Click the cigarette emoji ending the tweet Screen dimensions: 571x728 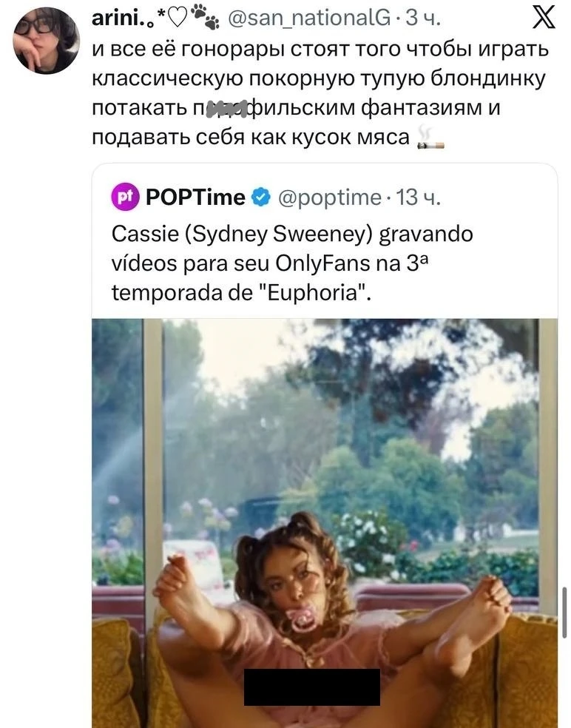point(429,136)
